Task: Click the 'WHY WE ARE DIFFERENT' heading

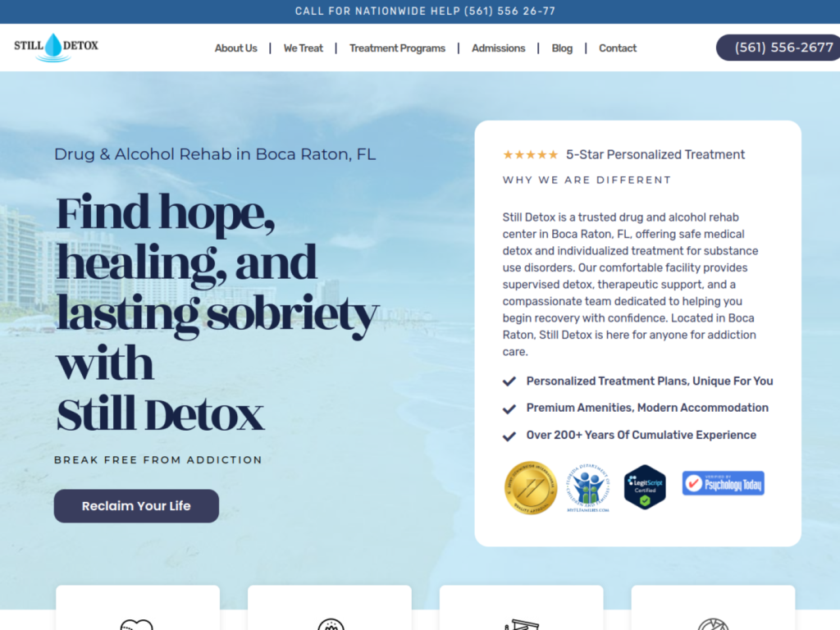Action: tap(587, 180)
